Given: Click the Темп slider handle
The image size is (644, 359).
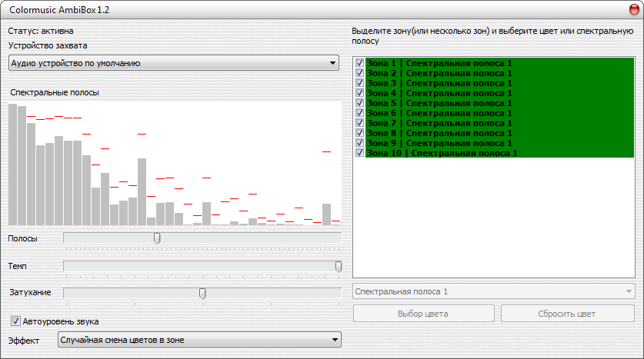Looking at the screenshot, I should point(339,266).
